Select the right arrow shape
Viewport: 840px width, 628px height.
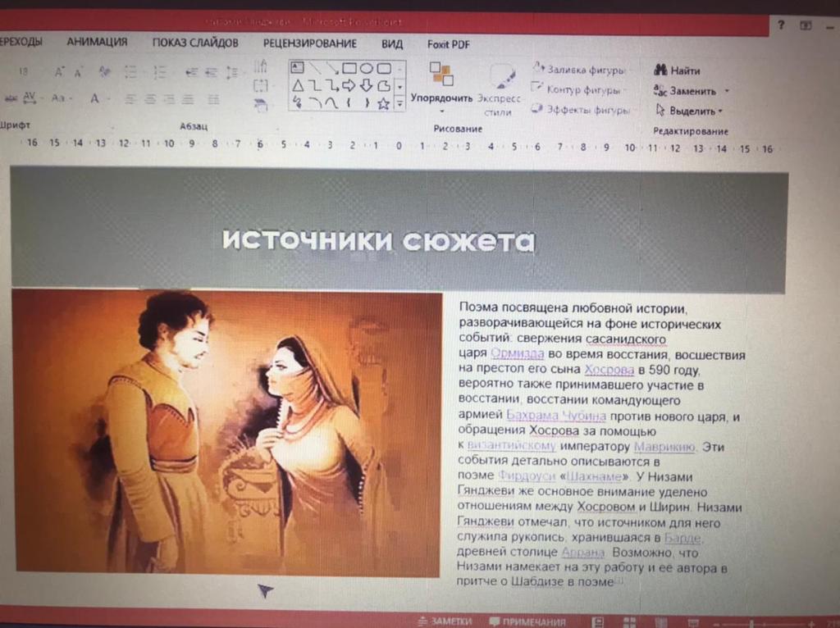[x=349, y=85]
